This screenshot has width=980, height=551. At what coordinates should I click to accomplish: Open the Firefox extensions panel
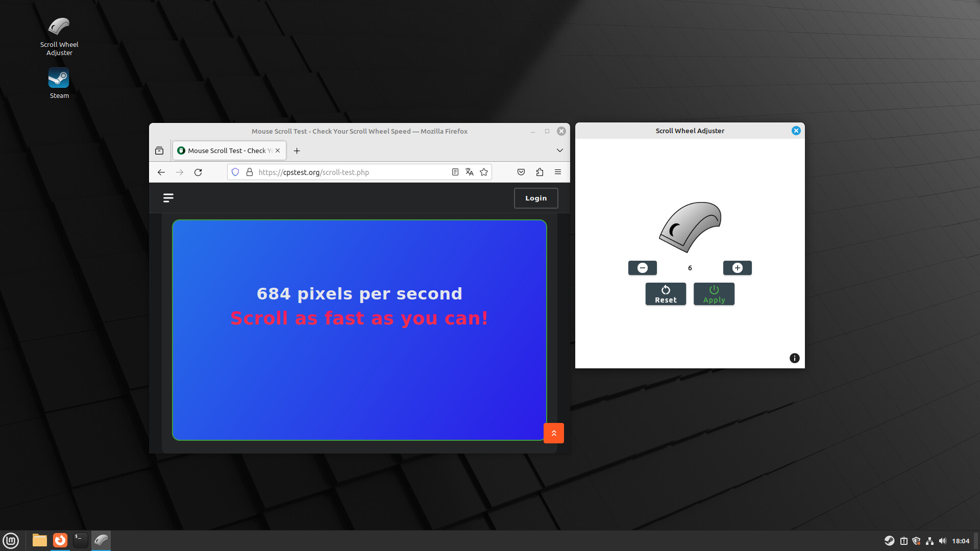pos(540,172)
